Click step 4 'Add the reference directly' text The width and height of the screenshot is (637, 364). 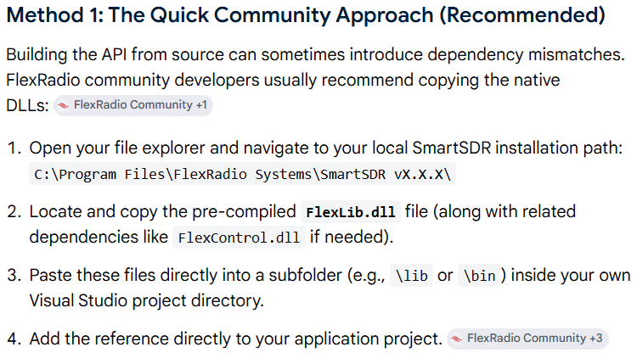(235, 339)
